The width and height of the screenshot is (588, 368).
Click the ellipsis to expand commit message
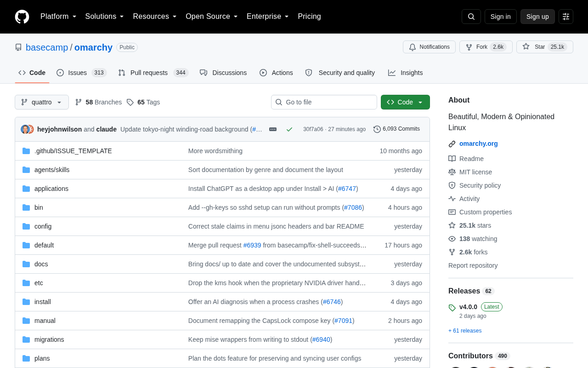tap(273, 129)
